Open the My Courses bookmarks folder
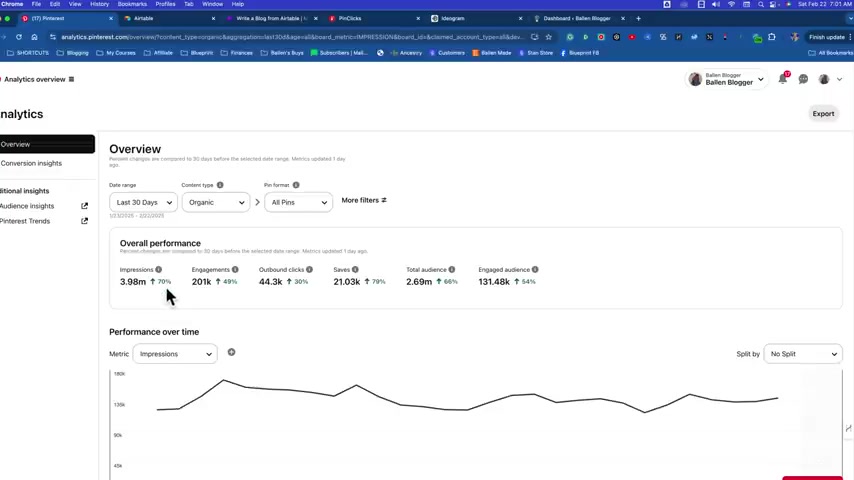Screen dimensions: 854x480 [116, 53]
